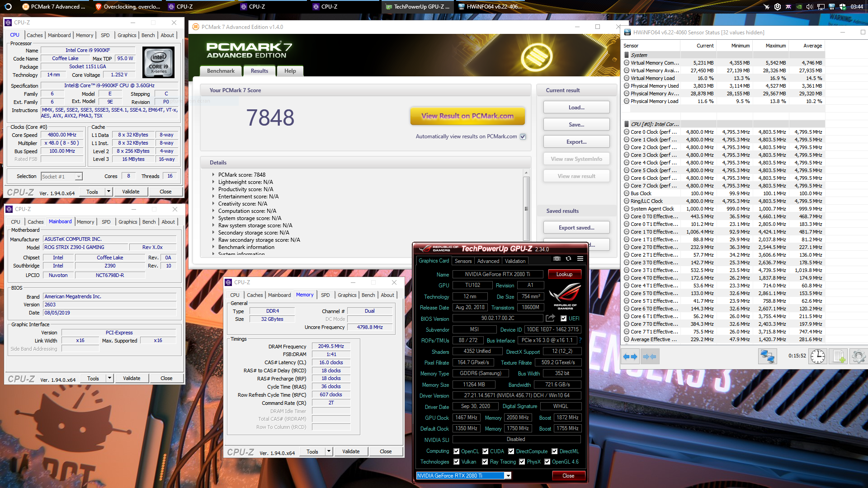The width and height of the screenshot is (868, 488).
Task: Click the taskbar clock 03:44
Action: tap(857, 7)
